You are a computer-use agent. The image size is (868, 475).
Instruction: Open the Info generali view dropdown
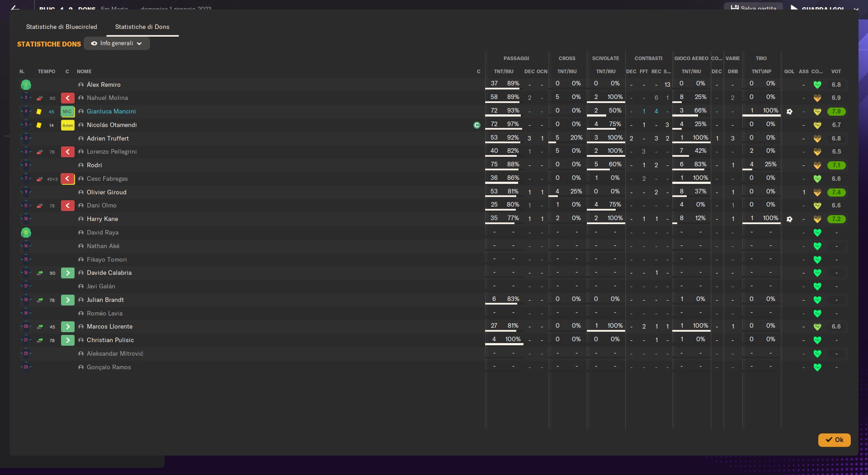(117, 43)
